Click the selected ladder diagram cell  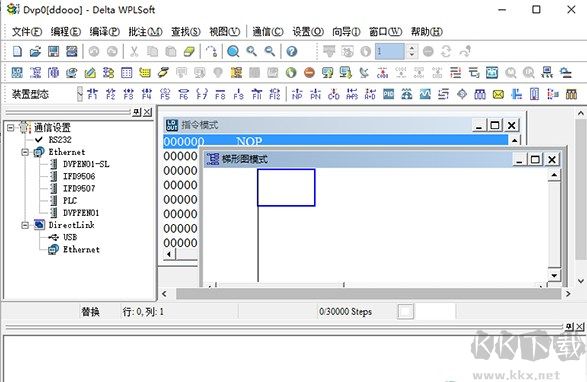coord(286,187)
